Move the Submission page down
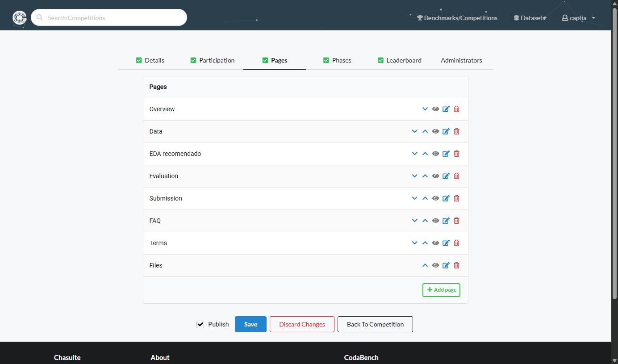The width and height of the screenshot is (618, 364). [x=414, y=198]
